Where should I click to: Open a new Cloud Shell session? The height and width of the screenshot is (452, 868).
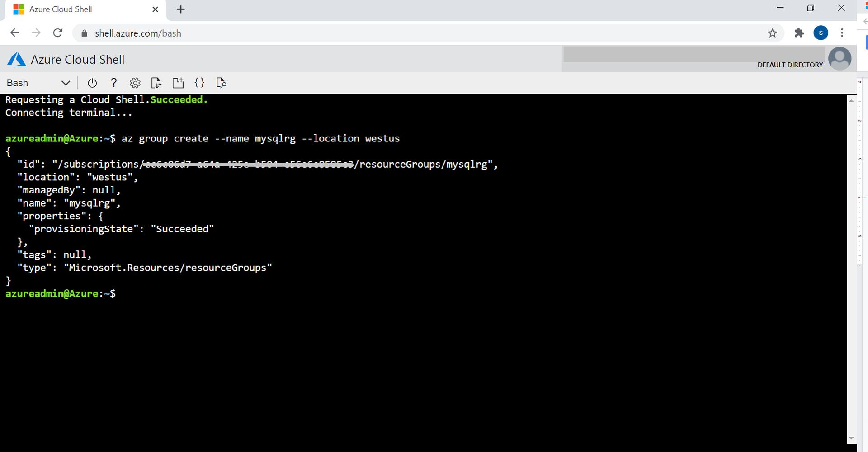point(178,83)
